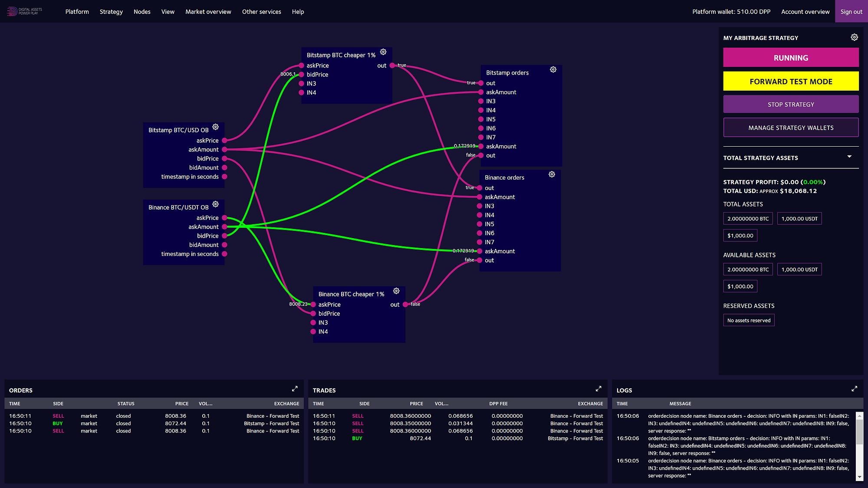868x488 pixels.
Task: Click the Stop Strategy button
Action: [791, 105]
